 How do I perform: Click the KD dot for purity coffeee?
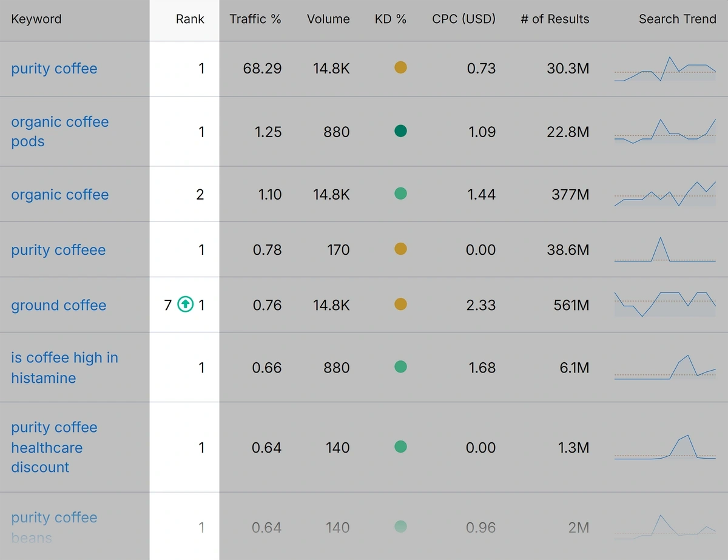point(400,249)
